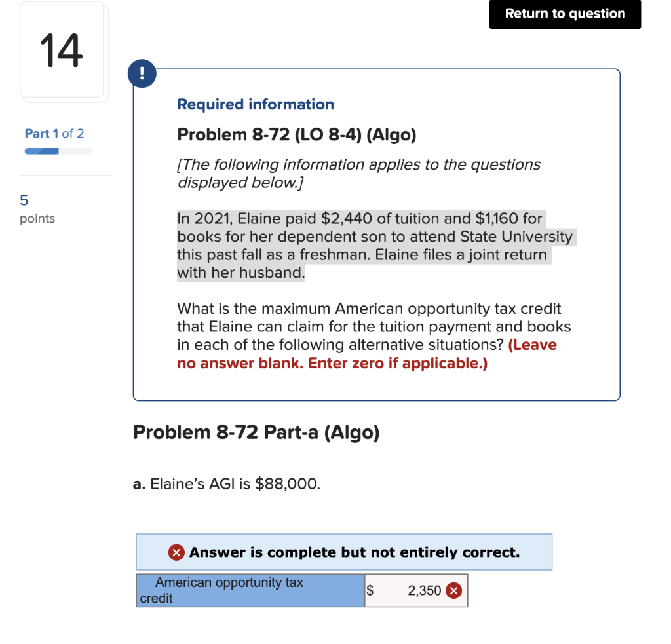
Task: Click the dollar sign in the answer cell
Action: coord(369,590)
